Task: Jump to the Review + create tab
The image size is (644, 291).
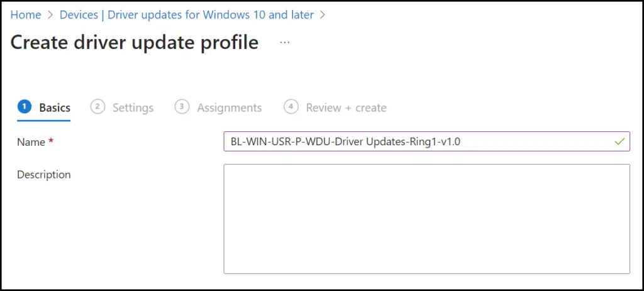Action: (x=346, y=107)
